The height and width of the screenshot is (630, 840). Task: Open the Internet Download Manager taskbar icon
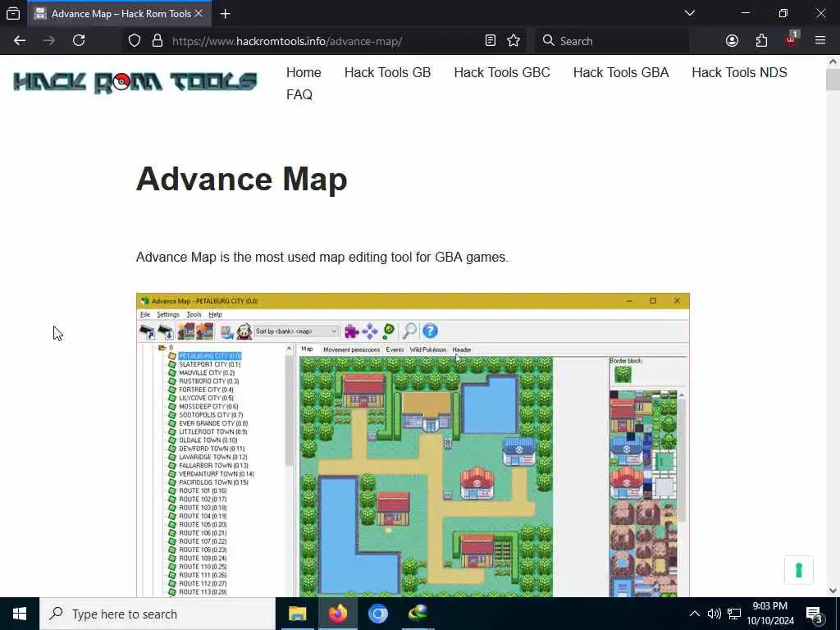click(x=418, y=614)
